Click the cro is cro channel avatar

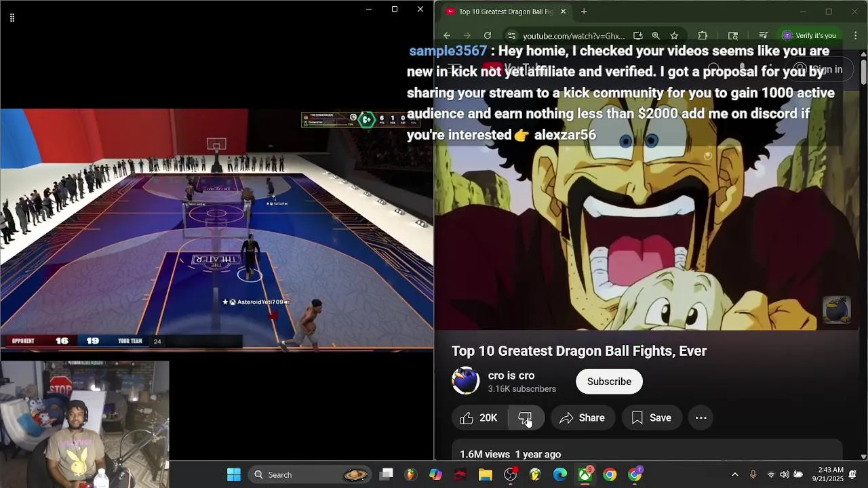pos(466,381)
